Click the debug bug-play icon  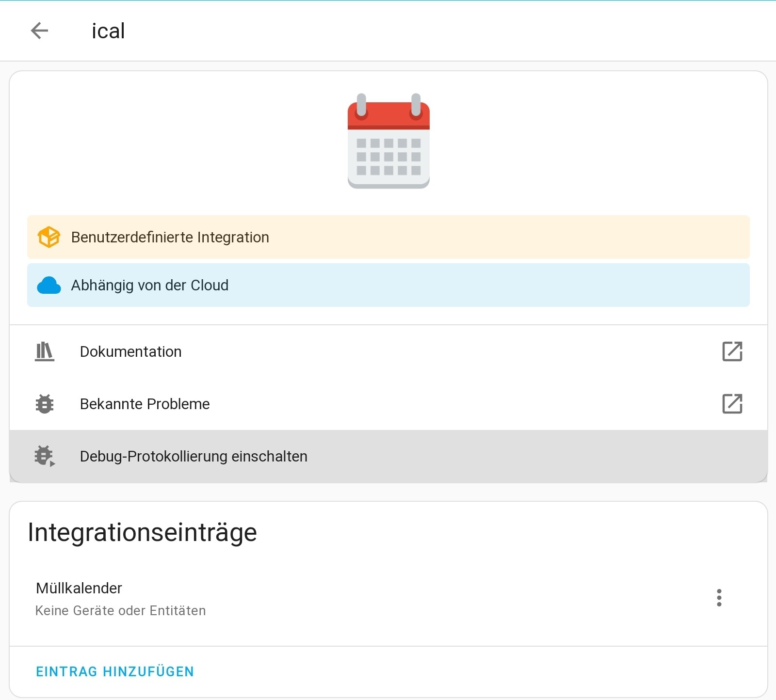pos(45,456)
